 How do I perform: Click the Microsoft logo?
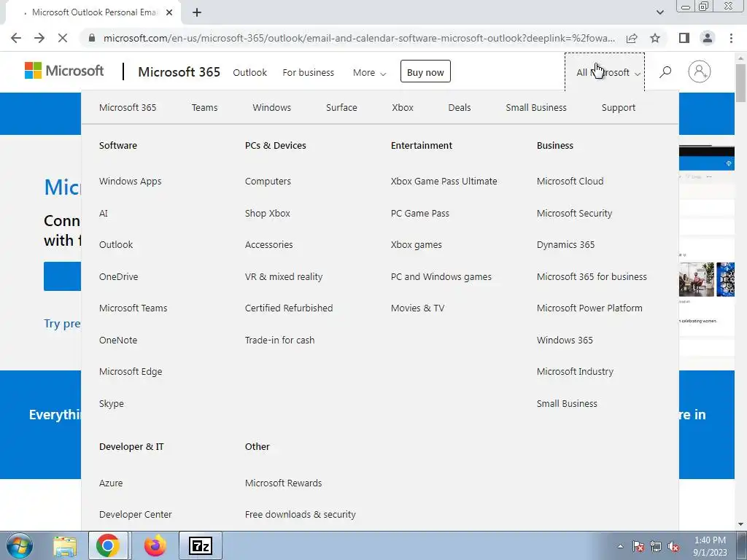point(64,71)
